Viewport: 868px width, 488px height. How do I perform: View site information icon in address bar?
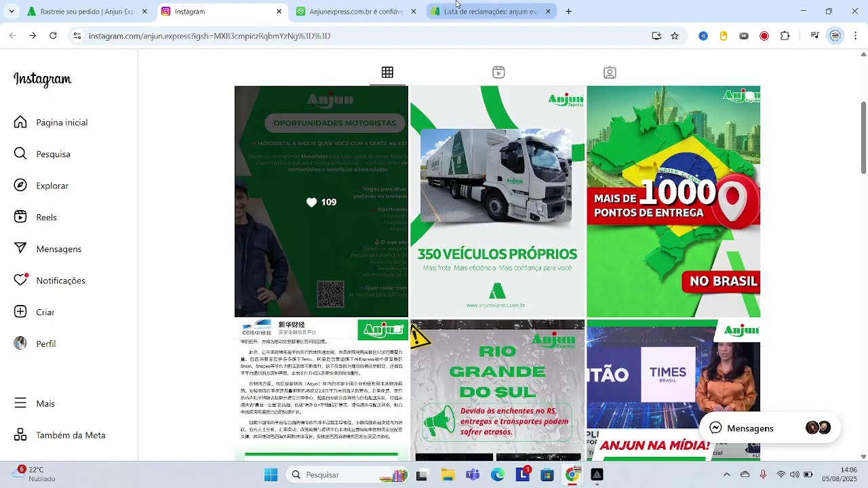[x=77, y=36]
